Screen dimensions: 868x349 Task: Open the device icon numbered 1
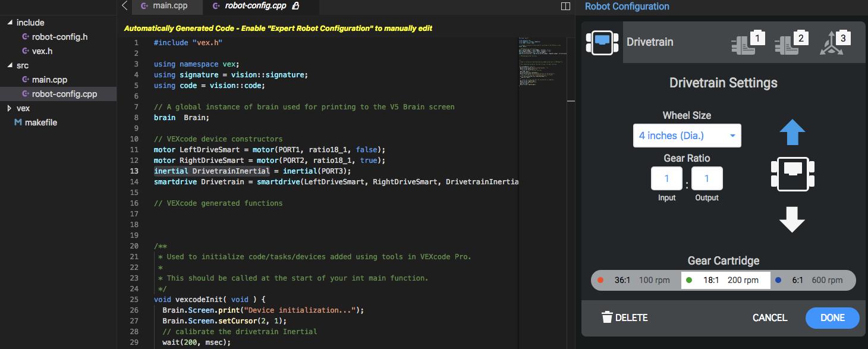point(747,42)
